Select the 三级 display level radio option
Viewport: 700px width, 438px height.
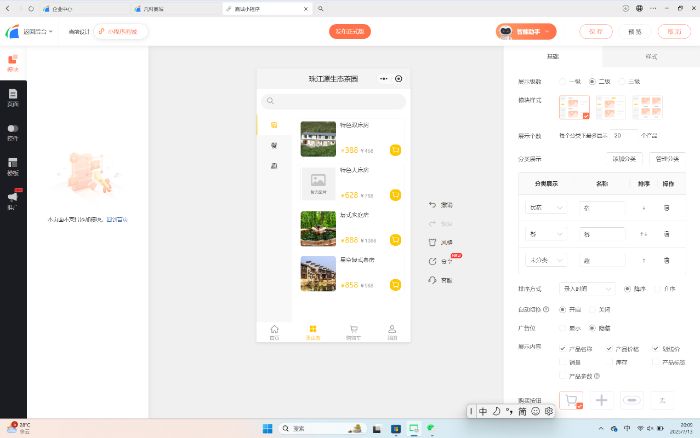(621, 81)
